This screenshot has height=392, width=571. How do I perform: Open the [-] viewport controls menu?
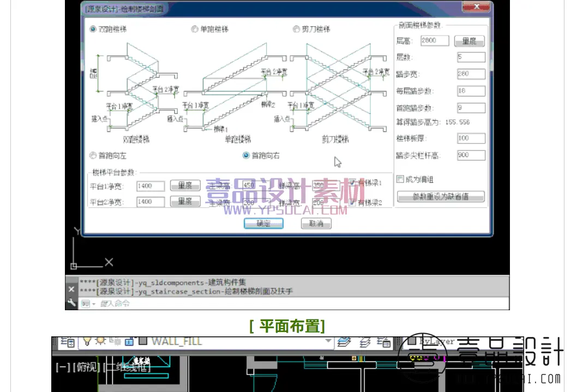point(63,367)
